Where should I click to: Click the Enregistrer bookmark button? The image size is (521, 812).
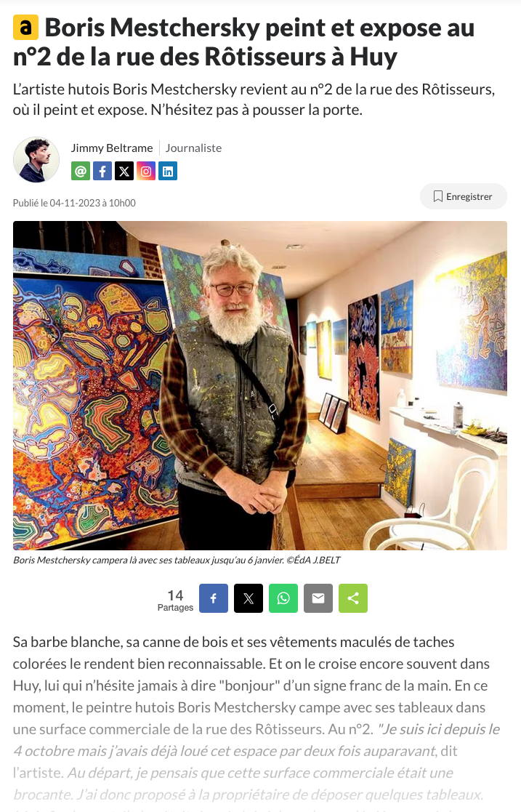(463, 196)
